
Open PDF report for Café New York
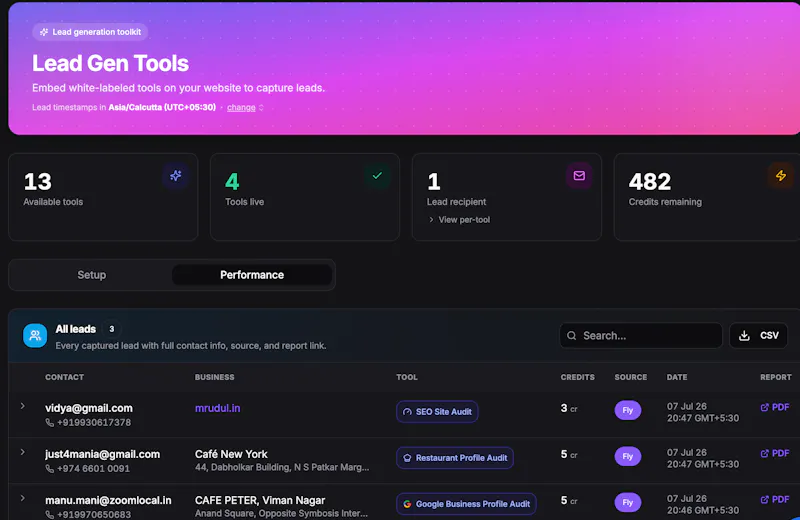click(775, 453)
